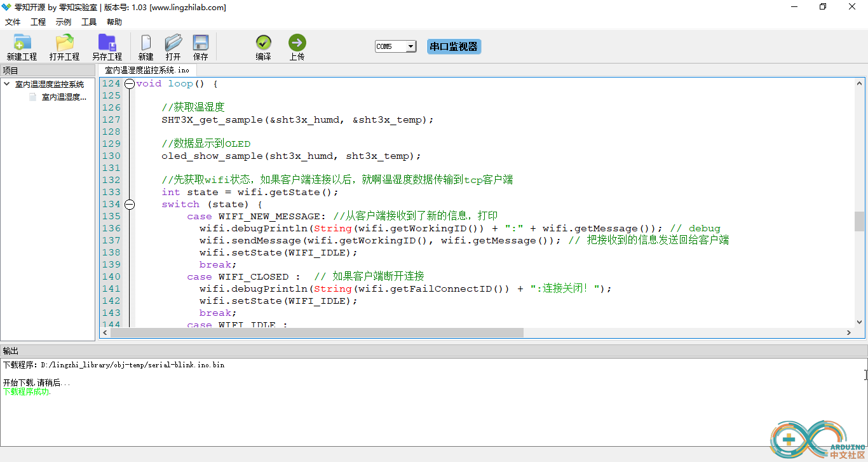
Task: Click the file icon beside 室内温湿度 tree item
Action: [33, 97]
